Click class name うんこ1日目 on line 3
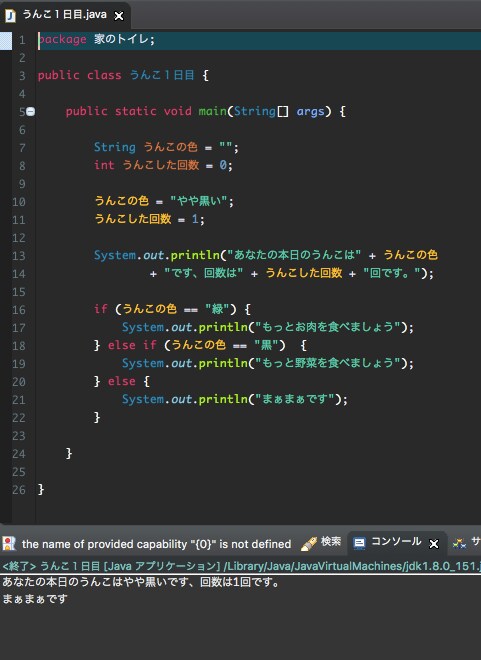Screen dimensions: 481x660 (x=162, y=75)
